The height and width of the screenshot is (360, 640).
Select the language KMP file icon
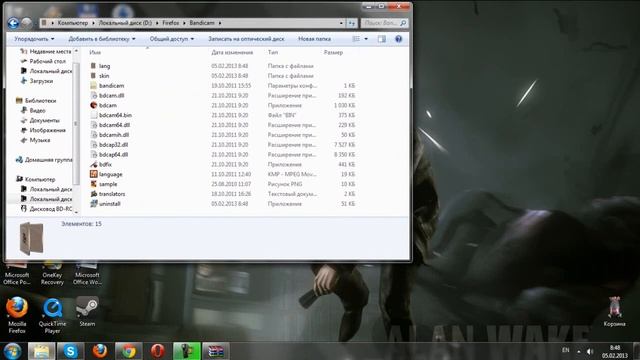coord(93,174)
